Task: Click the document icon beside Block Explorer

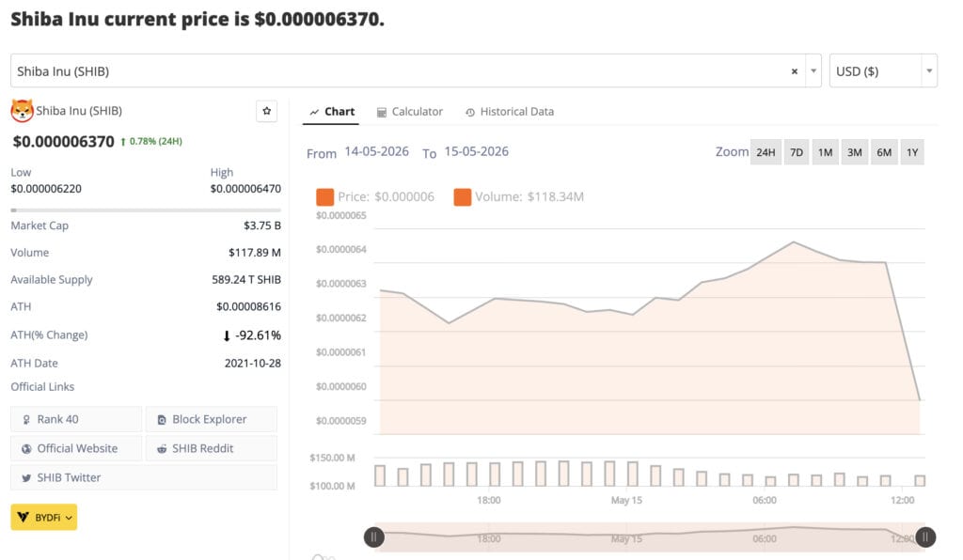Action: [x=162, y=420]
